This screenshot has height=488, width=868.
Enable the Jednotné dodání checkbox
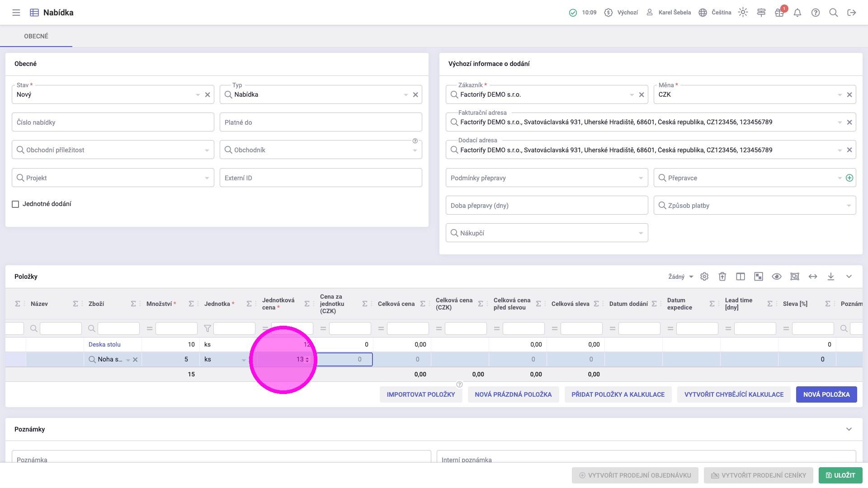coord(15,204)
